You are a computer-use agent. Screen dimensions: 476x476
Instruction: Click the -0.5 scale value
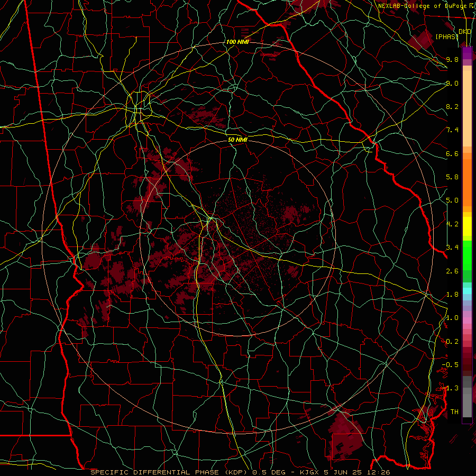[450, 365]
